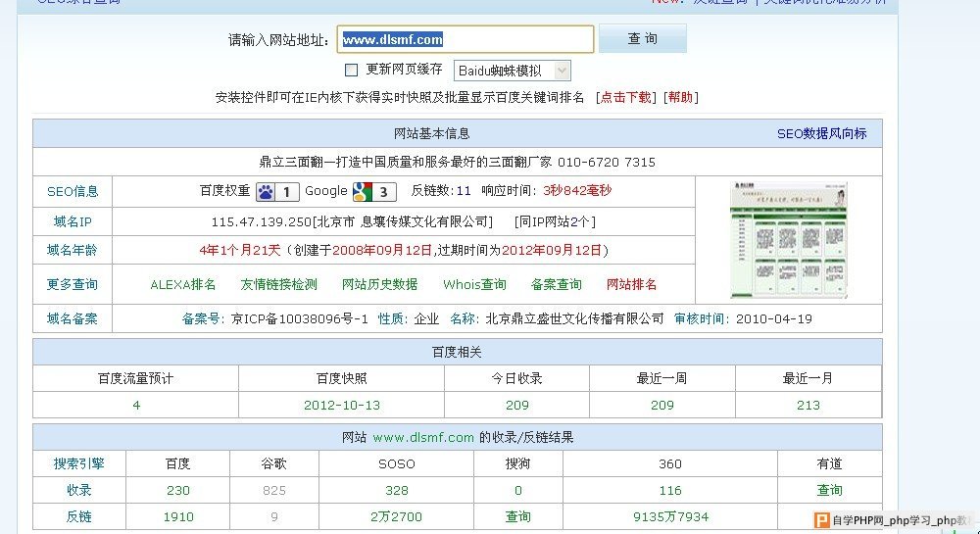Screen dimensions: 980x534
Task: Click the SEO信息 row label
Action: pos(73,192)
